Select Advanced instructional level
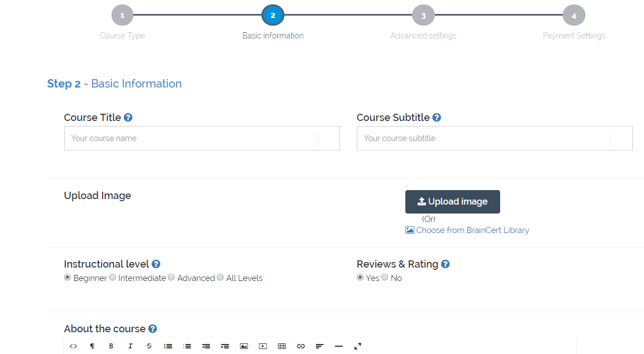 coord(172,278)
